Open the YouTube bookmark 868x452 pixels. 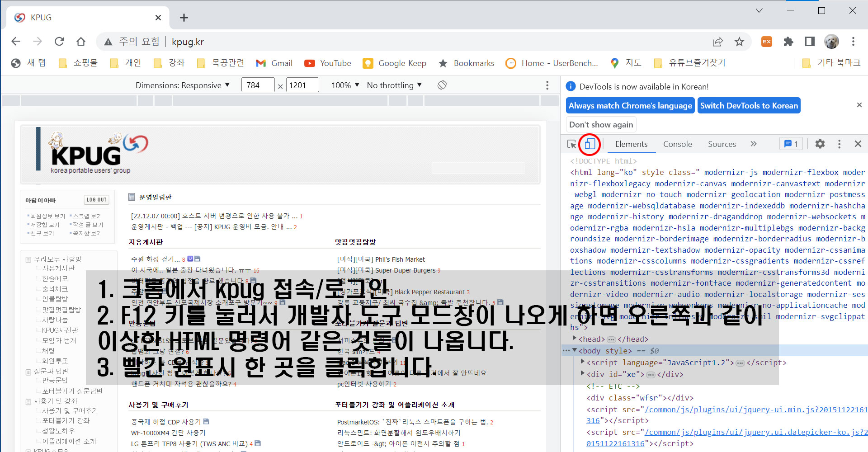click(328, 63)
